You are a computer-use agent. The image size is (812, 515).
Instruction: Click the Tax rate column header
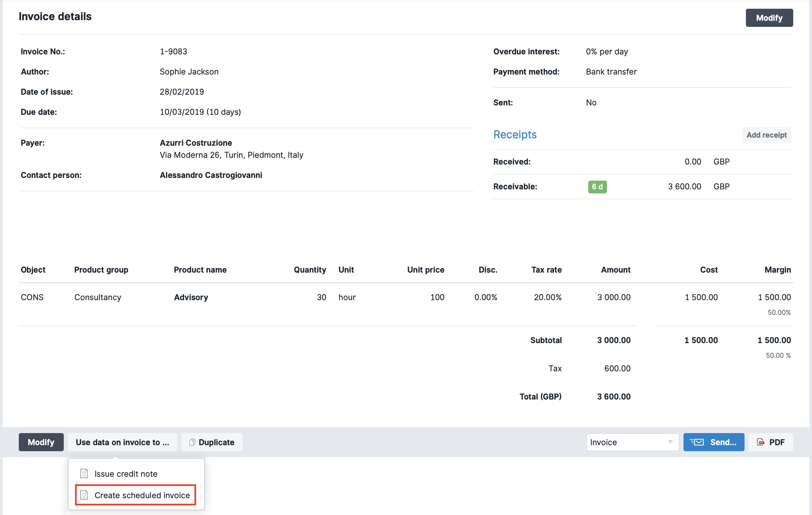tap(547, 270)
